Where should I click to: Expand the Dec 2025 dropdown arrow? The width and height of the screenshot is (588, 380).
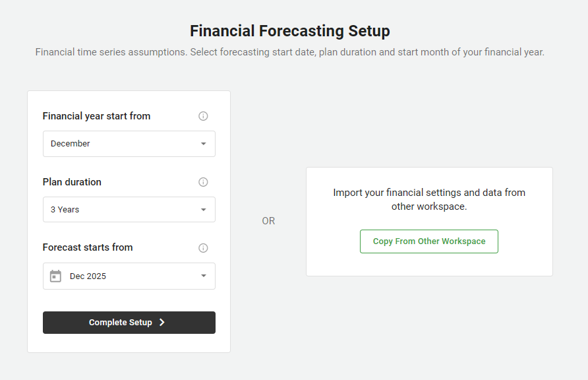[x=203, y=276]
